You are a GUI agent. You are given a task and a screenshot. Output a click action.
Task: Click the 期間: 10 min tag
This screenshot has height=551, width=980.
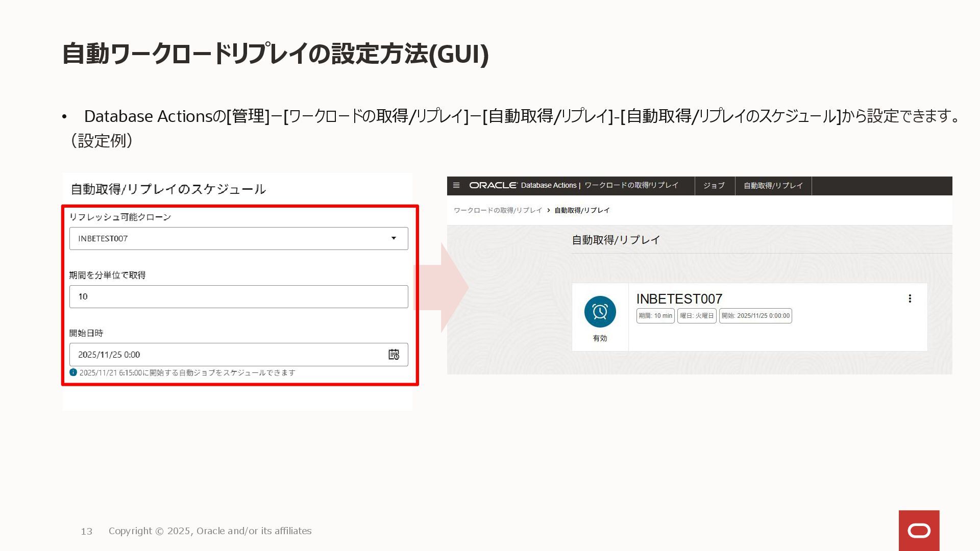click(655, 316)
